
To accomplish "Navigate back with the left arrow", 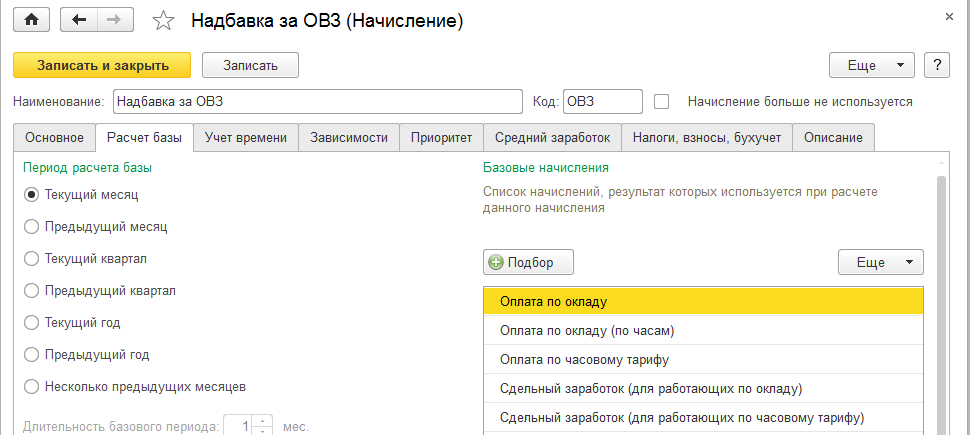I will point(79,20).
